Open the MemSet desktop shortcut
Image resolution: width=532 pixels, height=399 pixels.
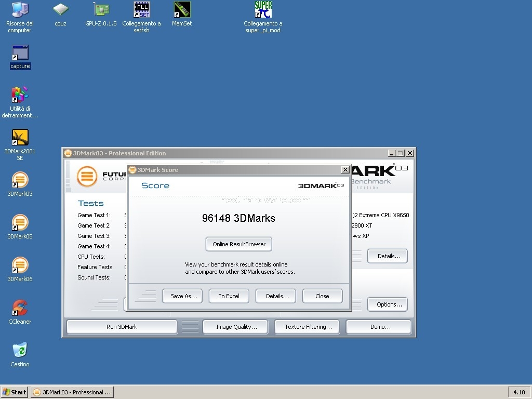point(182,14)
